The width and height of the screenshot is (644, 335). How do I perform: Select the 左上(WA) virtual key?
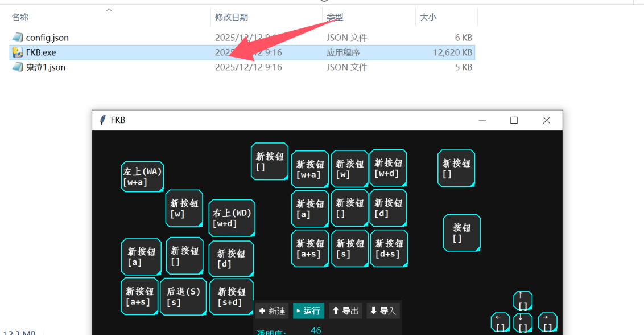(142, 177)
